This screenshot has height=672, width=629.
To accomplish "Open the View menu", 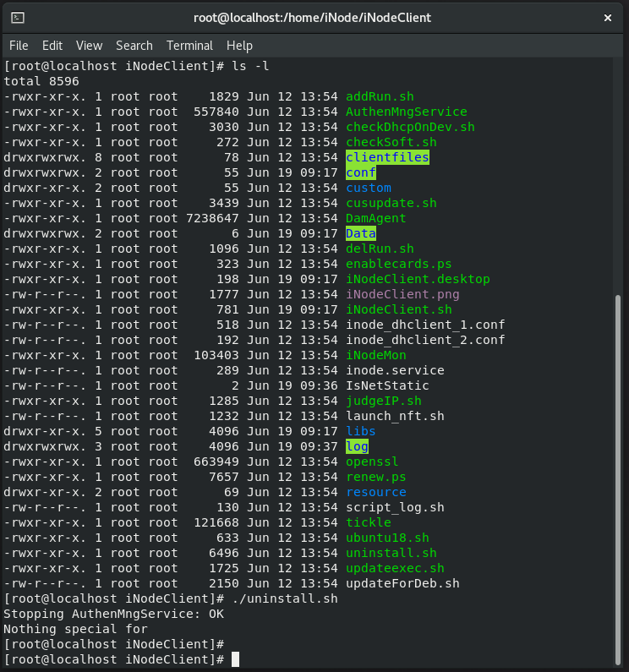I will [x=89, y=46].
